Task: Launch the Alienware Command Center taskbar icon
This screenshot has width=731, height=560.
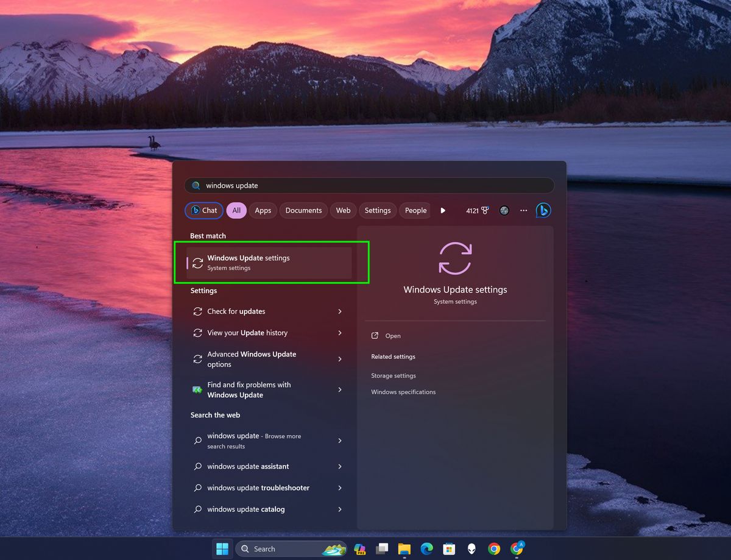Action: click(x=471, y=548)
